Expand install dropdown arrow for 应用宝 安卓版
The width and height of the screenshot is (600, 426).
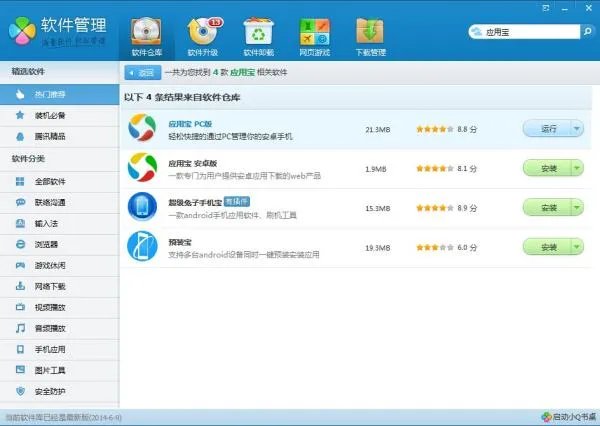577,168
